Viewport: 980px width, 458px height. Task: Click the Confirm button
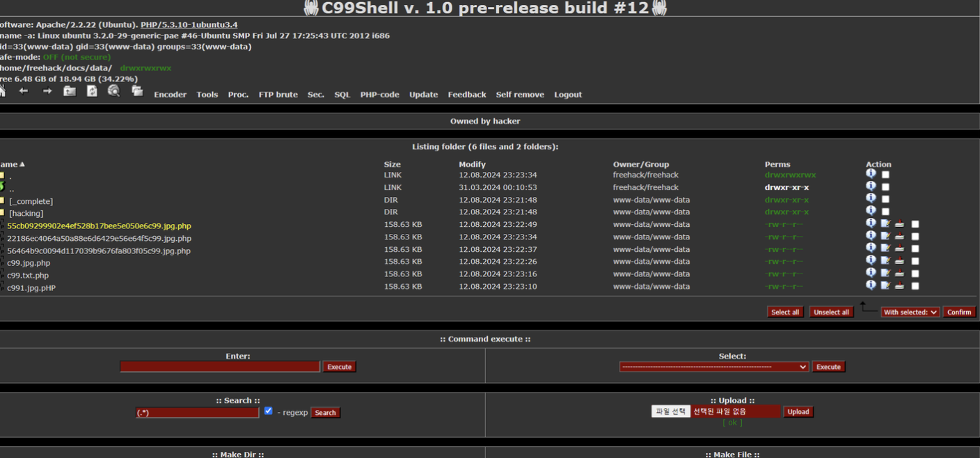click(959, 312)
